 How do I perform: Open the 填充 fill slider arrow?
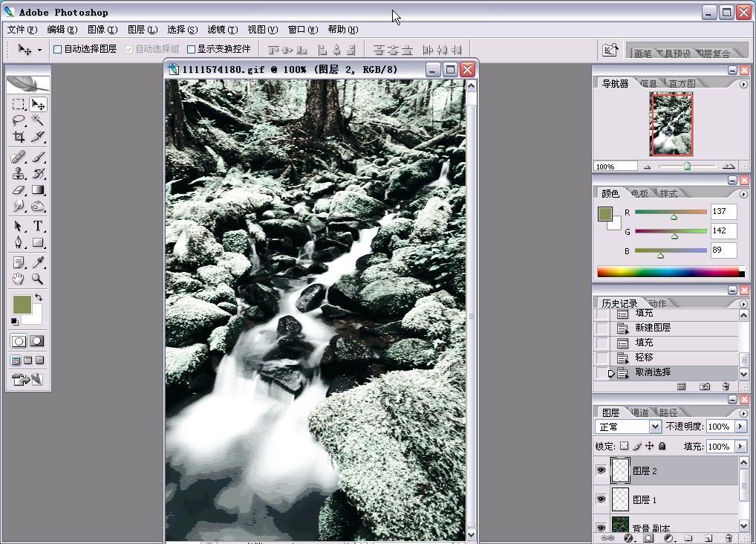click(x=740, y=447)
